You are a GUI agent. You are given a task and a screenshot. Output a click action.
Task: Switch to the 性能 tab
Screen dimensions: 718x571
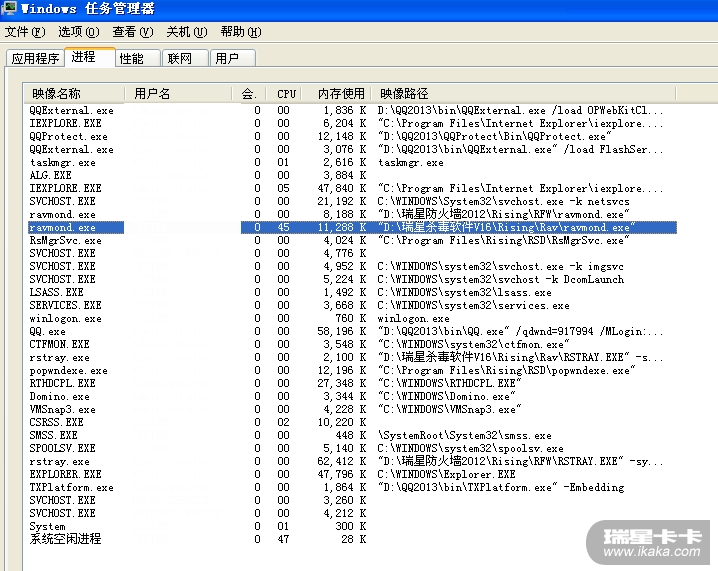[131, 59]
